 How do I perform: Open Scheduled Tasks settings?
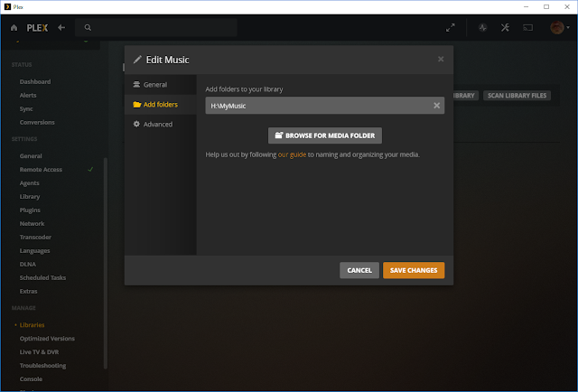pos(42,278)
